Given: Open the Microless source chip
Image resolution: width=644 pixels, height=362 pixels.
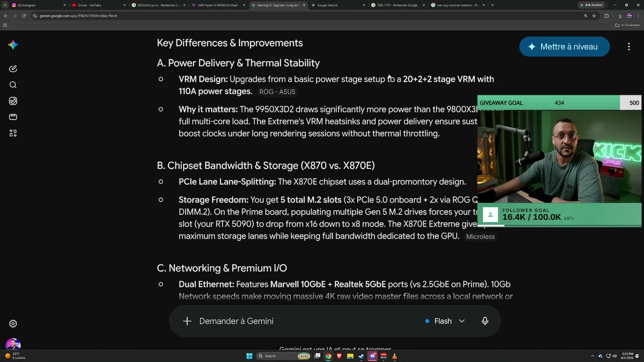Looking at the screenshot, I should 480,237.
